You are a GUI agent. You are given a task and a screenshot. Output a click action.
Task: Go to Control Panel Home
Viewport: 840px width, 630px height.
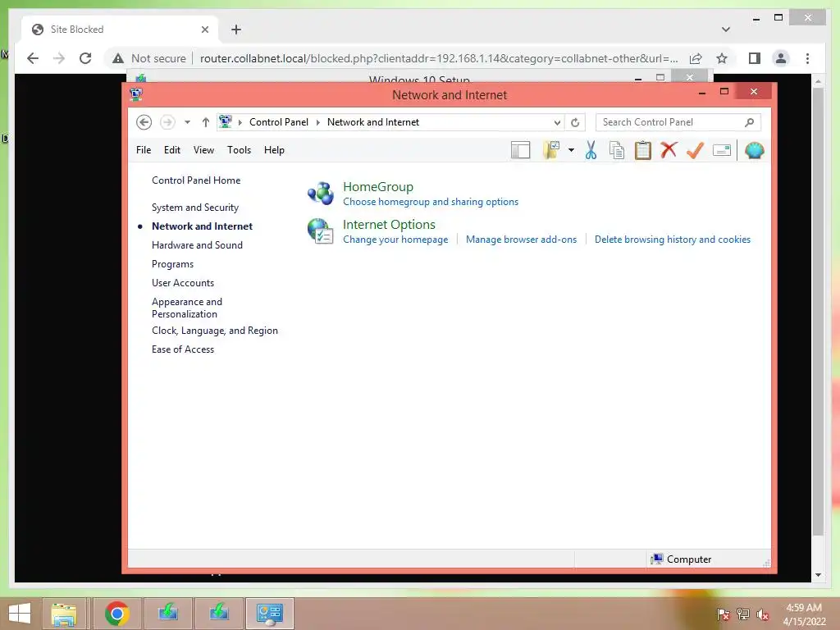pyautogui.click(x=196, y=180)
